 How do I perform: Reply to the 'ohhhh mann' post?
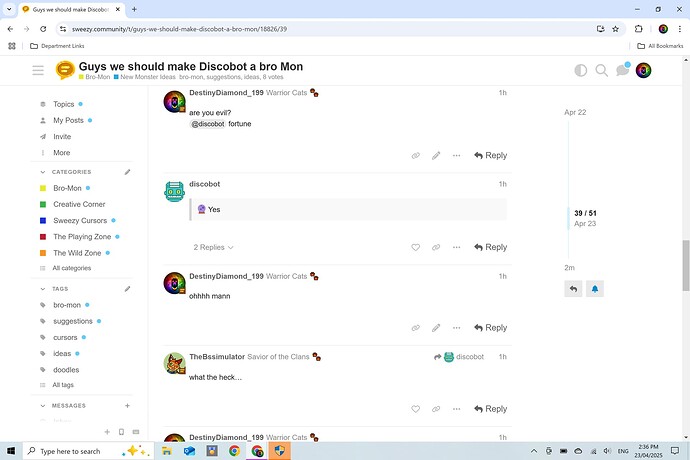click(490, 328)
